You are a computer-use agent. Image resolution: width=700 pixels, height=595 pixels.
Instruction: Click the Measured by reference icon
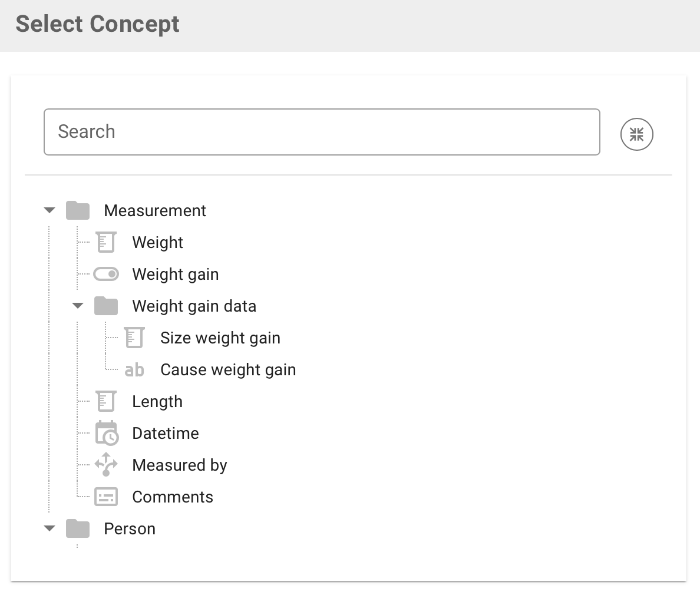(106, 465)
